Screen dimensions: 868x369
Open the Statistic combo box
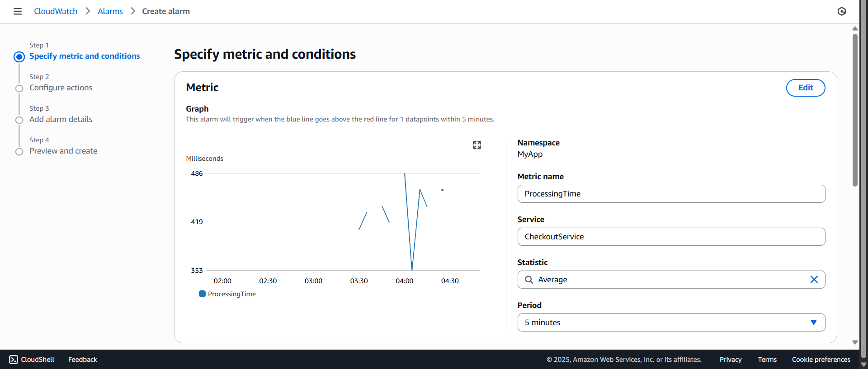[671, 280]
